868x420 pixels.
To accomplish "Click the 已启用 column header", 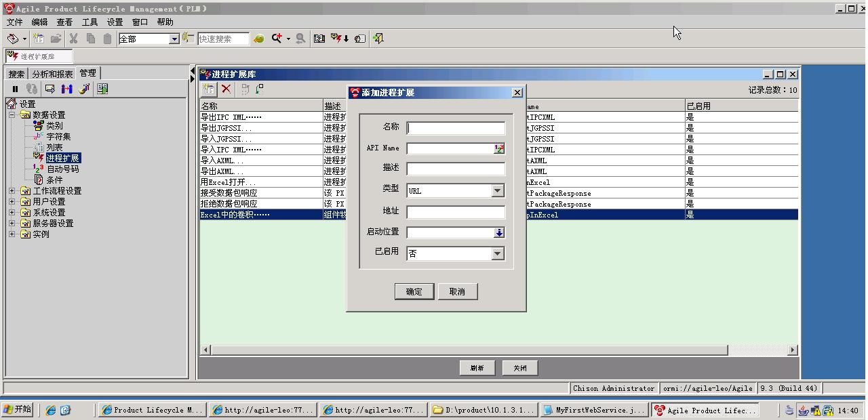I will pos(741,106).
